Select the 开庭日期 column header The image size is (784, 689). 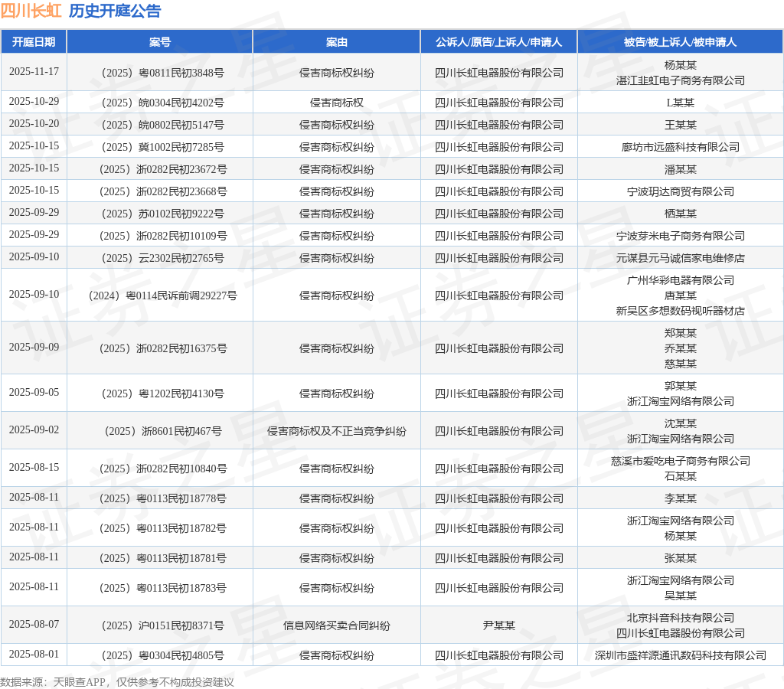pyautogui.click(x=34, y=42)
